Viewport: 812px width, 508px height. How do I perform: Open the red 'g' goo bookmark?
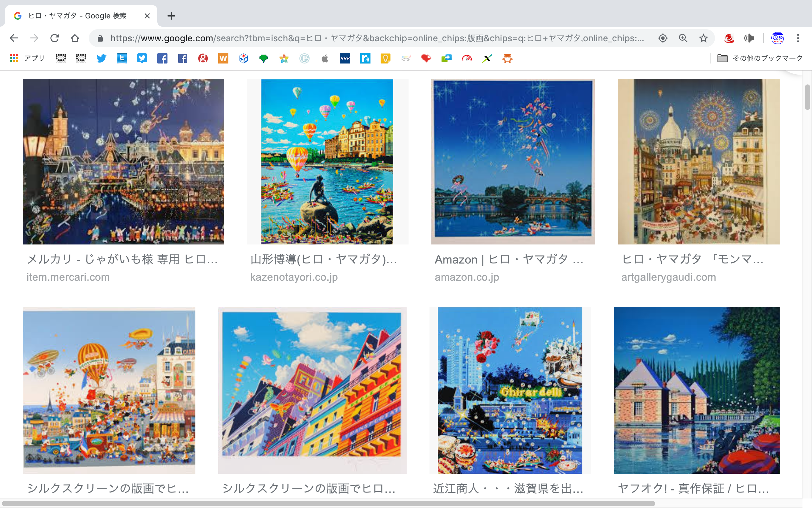(x=203, y=58)
